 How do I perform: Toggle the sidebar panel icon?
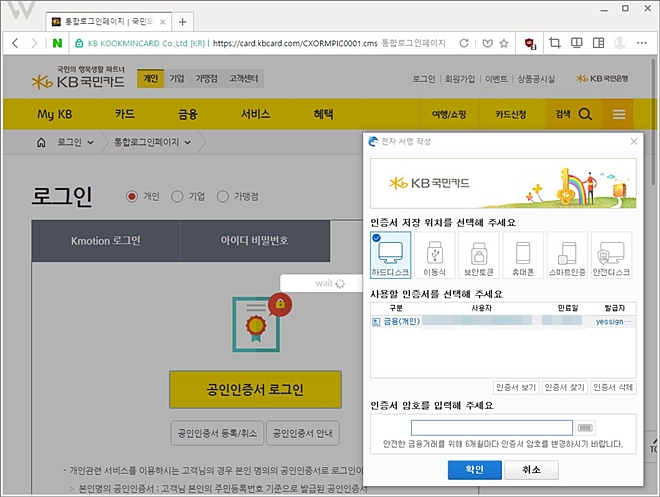click(598, 43)
